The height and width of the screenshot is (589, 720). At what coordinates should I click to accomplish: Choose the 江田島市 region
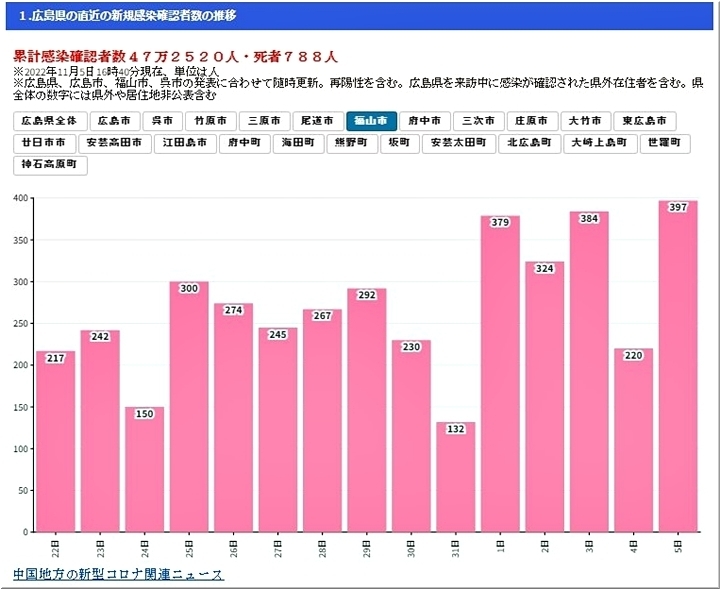(x=186, y=143)
